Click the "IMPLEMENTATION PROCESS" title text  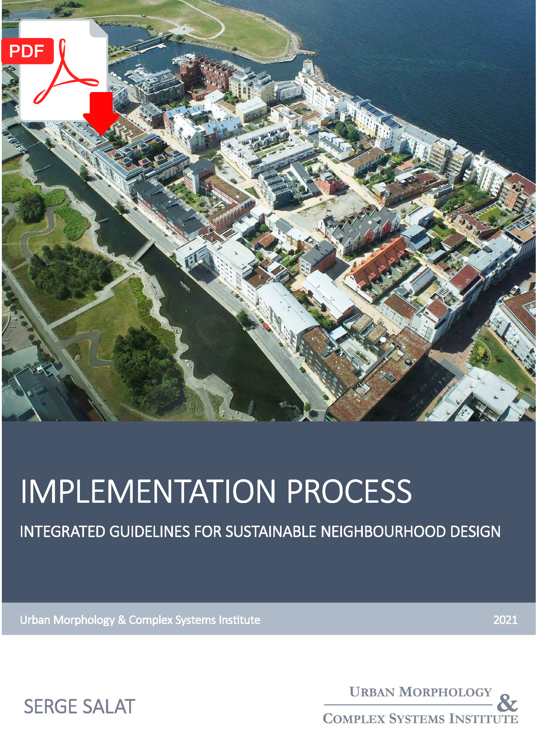(x=216, y=492)
